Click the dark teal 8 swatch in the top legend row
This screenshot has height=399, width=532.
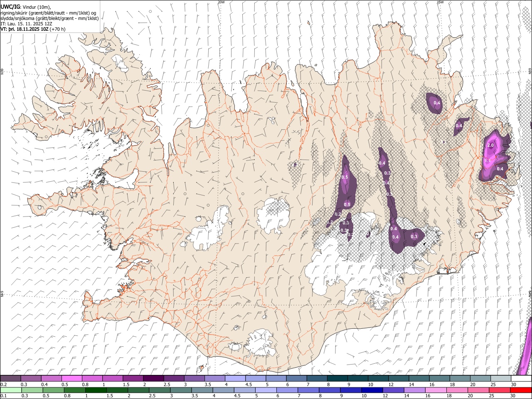(337, 379)
